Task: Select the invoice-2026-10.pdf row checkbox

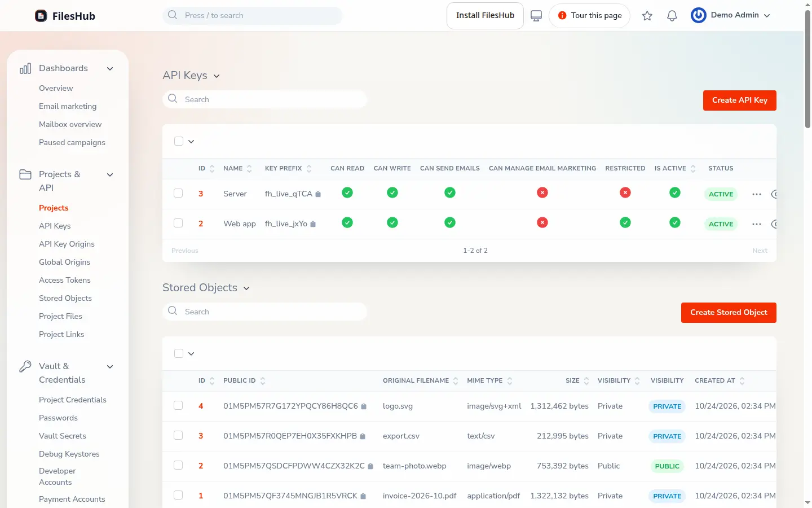Action: coord(178,495)
